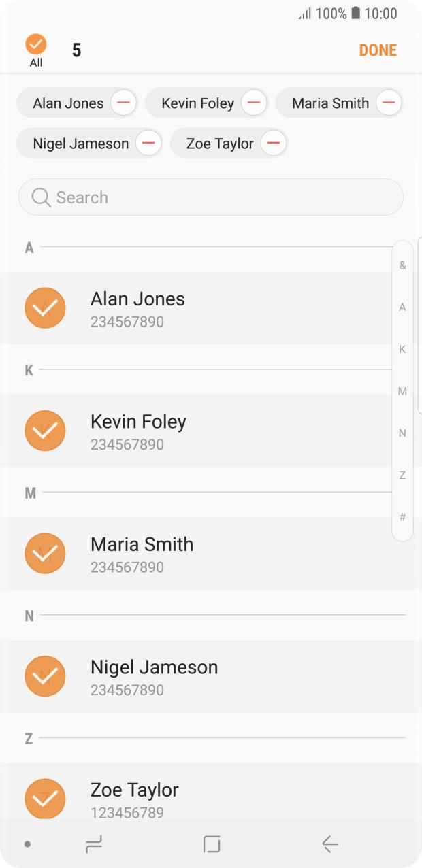This screenshot has width=422, height=868.
Task: Tap the Home navigation square icon
Action: pos(212,844)
